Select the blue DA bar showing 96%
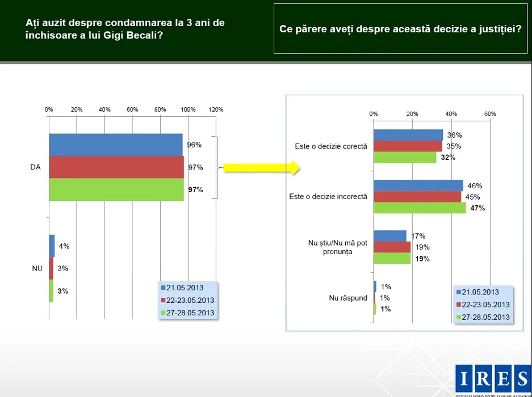The width and height of the screenshot is (532, 397). click(x=116, y=145)
